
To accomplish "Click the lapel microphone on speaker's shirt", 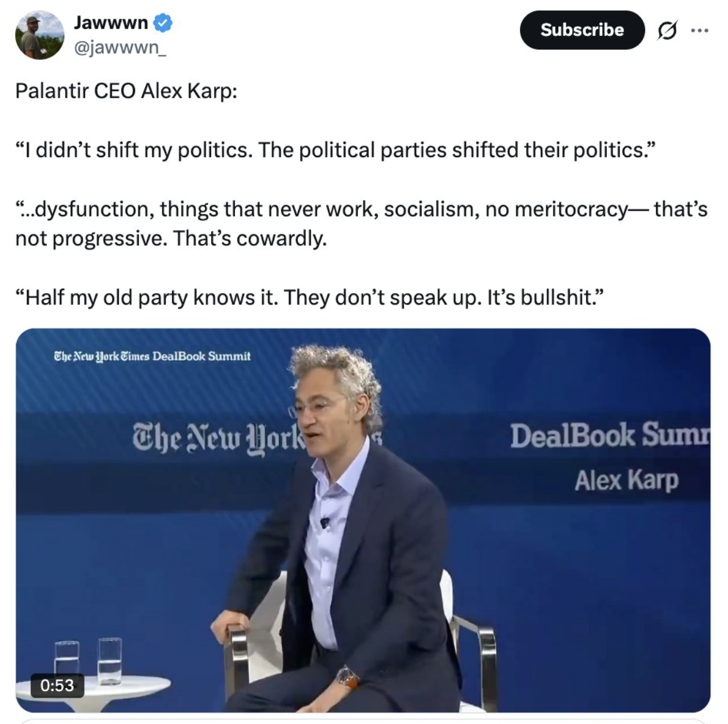I will click(325, 522).
